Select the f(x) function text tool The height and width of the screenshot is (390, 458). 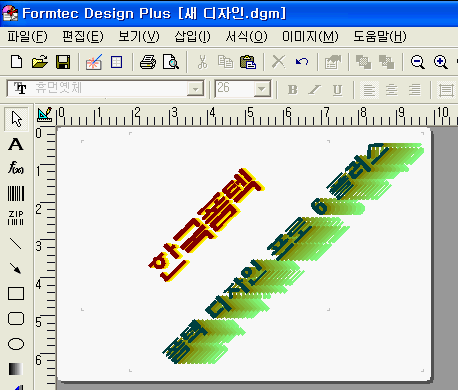click(x=16, y=168)
